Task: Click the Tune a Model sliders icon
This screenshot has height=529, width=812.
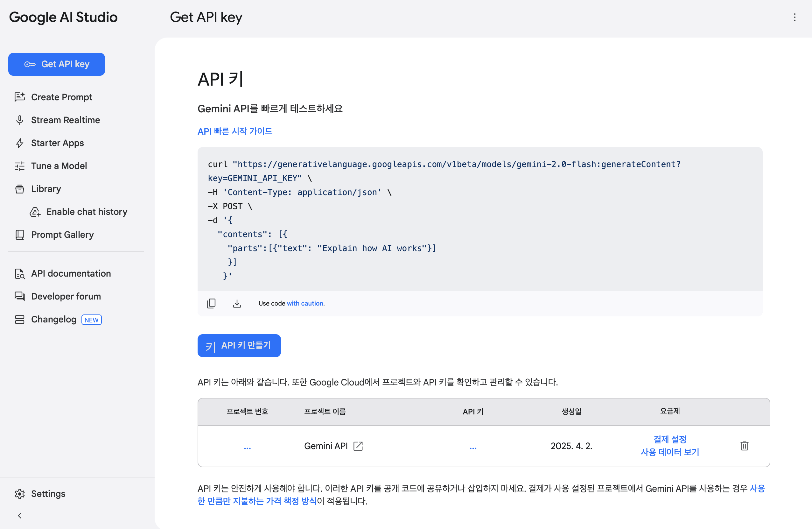Action: tap(20, 166)
